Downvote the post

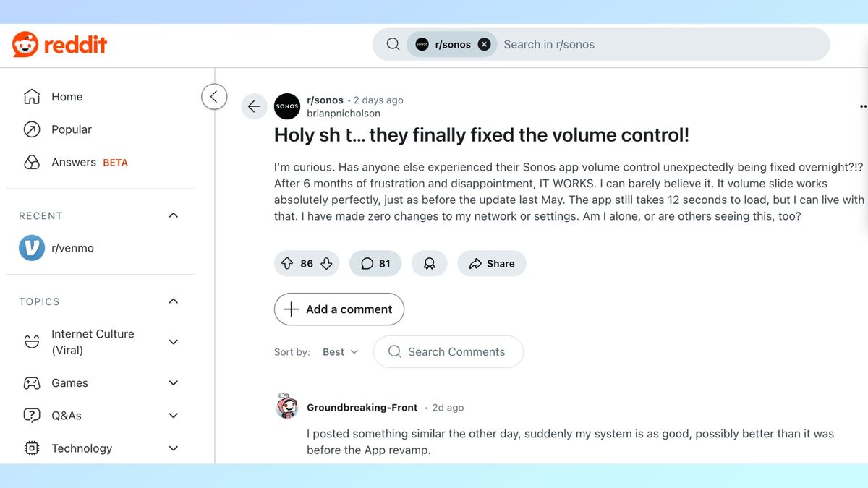click(x=327, y=263)
